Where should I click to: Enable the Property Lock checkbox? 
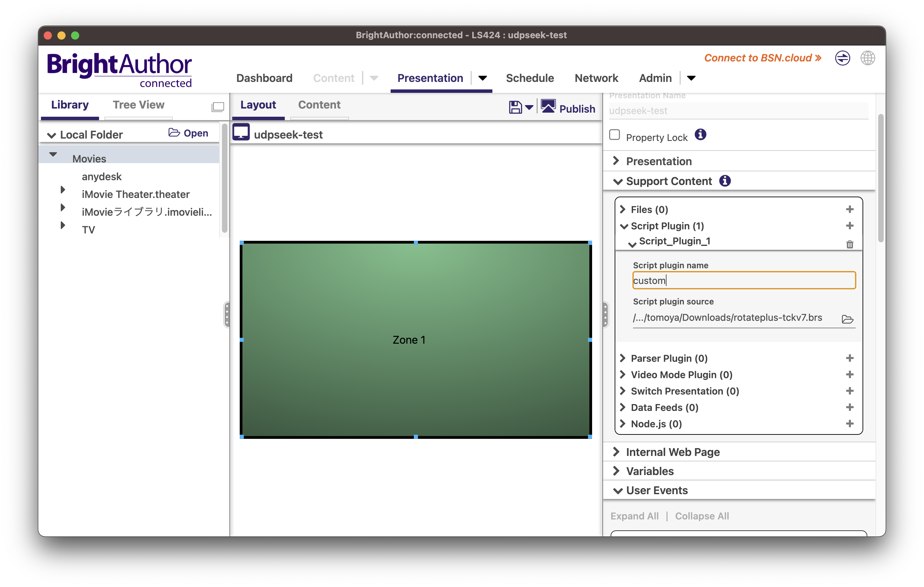point(615,135)
